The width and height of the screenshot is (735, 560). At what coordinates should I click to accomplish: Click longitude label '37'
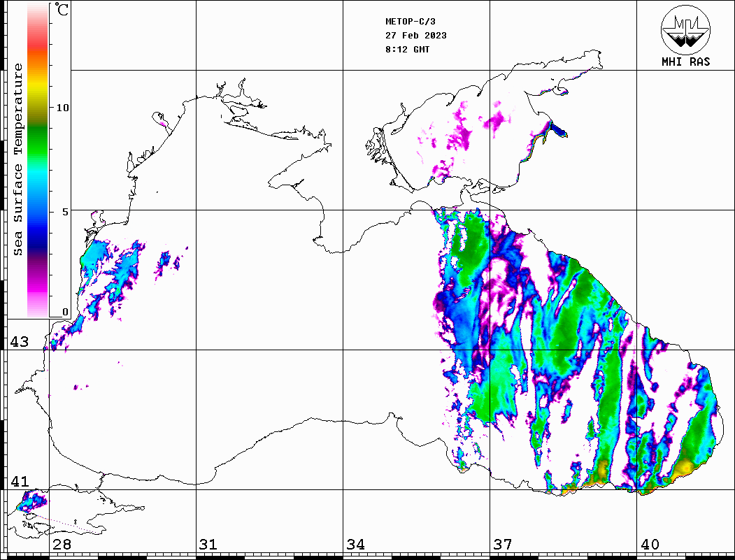click(x=503, y=544)
